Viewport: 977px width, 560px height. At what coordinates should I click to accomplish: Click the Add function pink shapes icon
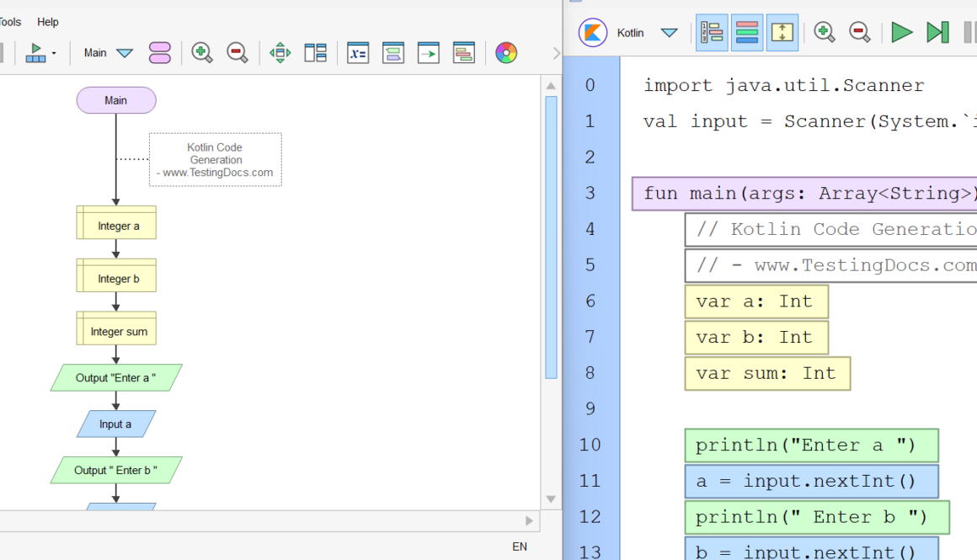click(159, 53)
